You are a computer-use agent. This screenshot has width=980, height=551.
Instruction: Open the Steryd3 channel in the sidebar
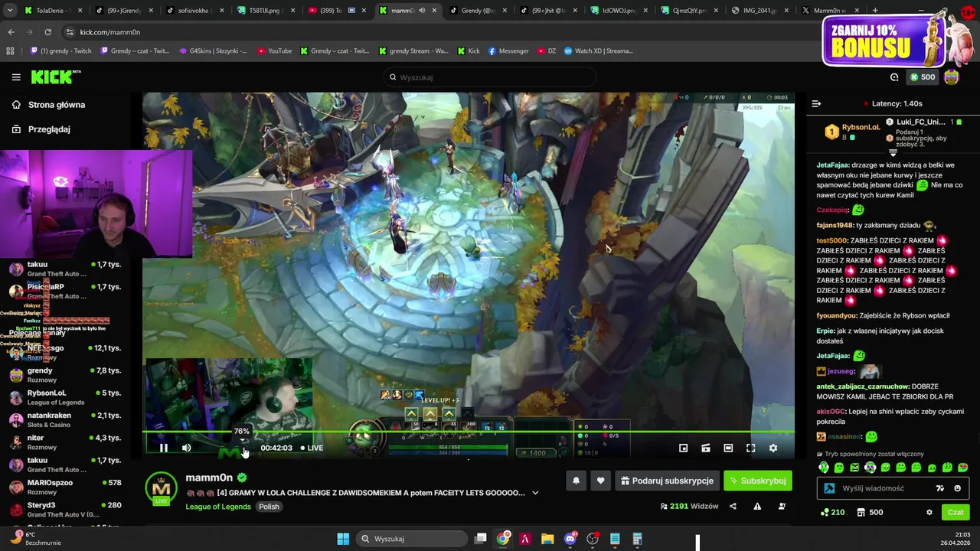(x=64, y=509)
